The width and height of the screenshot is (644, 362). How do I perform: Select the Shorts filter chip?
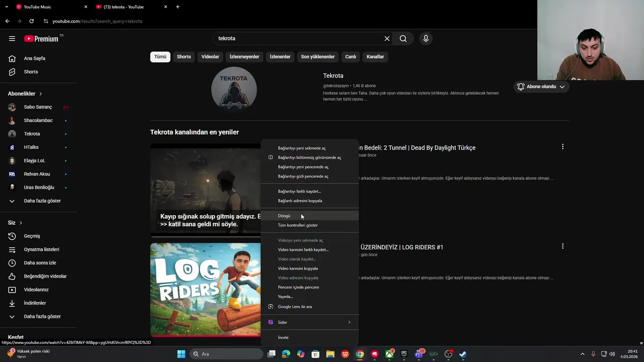point(184,57)
